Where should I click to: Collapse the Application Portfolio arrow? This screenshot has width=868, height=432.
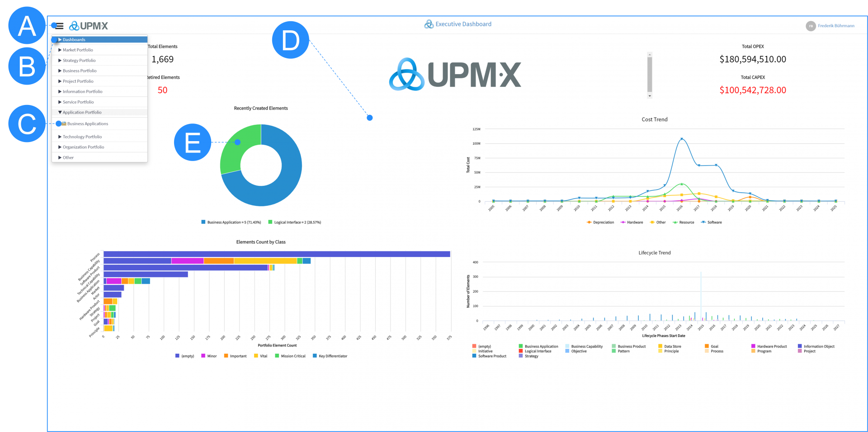[60, 112]
